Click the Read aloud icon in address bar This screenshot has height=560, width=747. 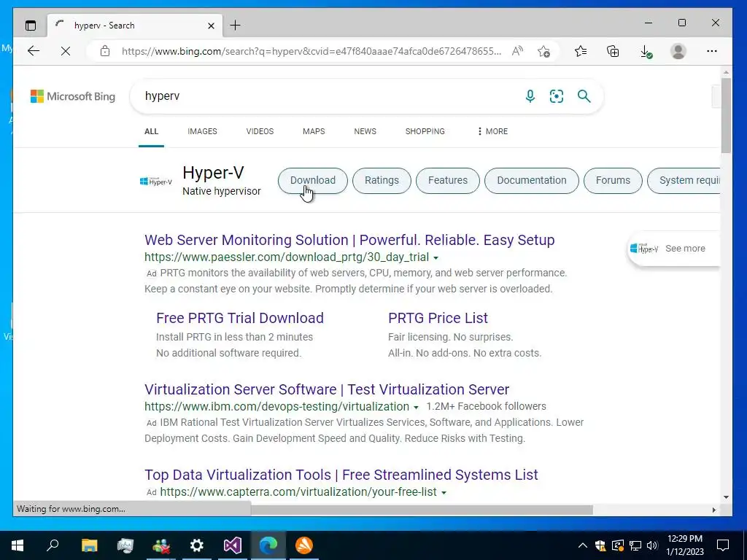pos(517,51)
